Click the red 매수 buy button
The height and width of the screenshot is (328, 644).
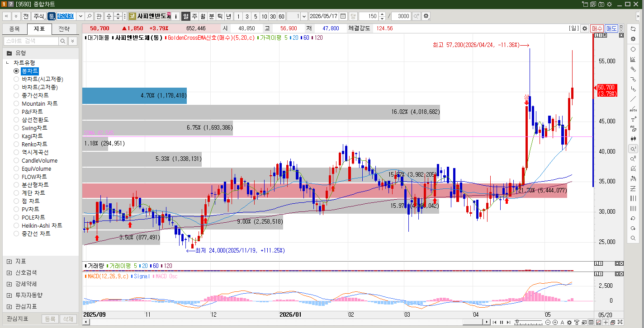click(x=597, y=28)
